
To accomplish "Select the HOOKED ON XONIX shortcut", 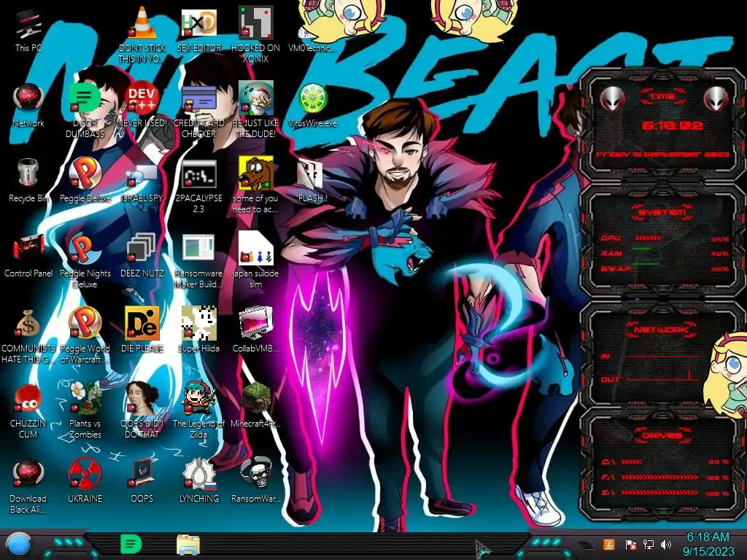I will click(x=256, y=36).
